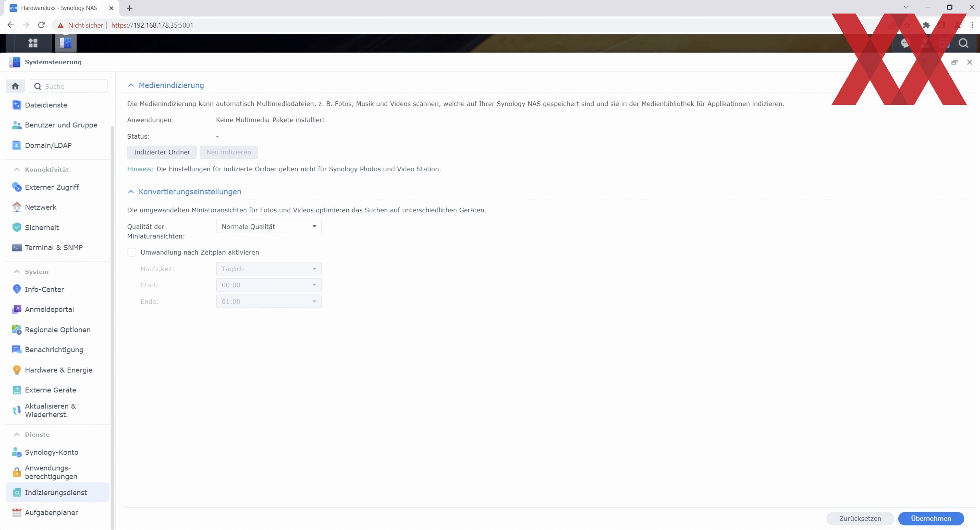This screenshot has height=530, width=980.
Task: Click the Netzwerk house icon
Action: coord(17,207)
